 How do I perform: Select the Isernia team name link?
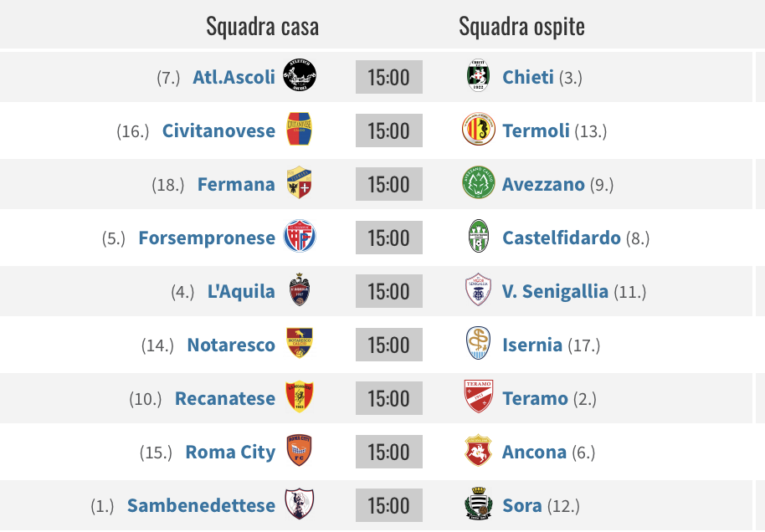pyautogui.click(x=532, y=345)
